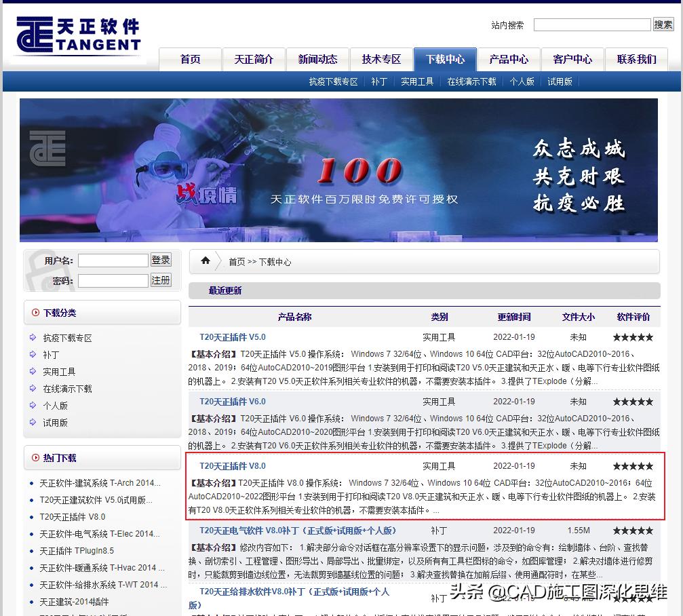Click arrow icon beside 试用版 in sidebar
This screenshot has height=616, width=683.
point(33,422)
